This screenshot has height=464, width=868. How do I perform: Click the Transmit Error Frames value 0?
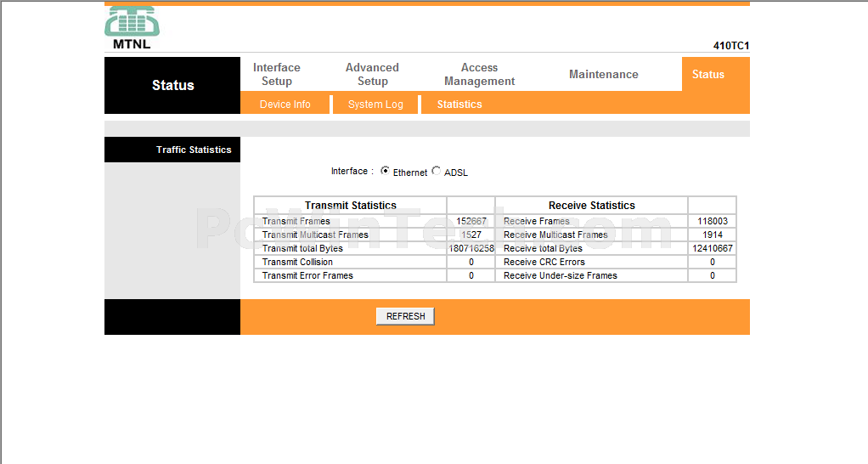tap(471, 275)
